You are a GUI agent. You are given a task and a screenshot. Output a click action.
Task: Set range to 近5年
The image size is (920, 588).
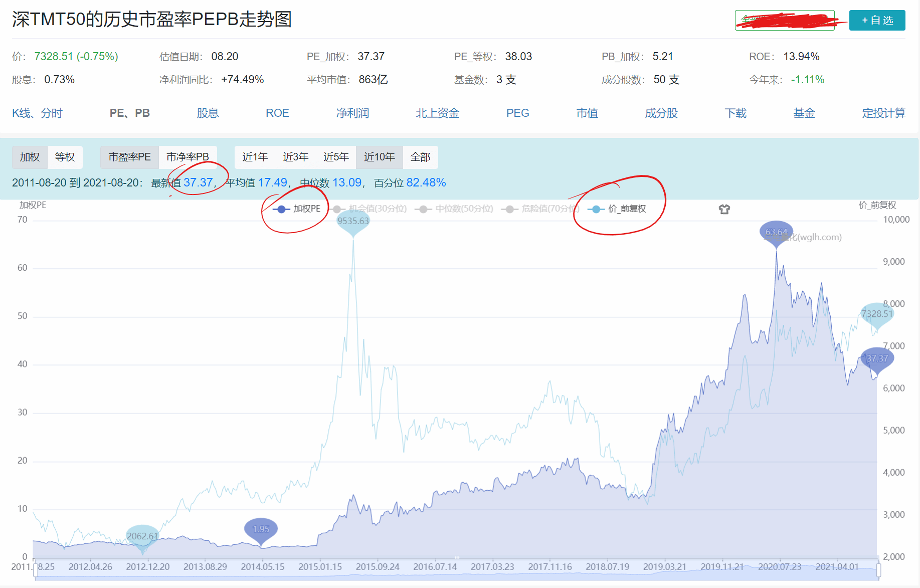(x=336, y=157)
